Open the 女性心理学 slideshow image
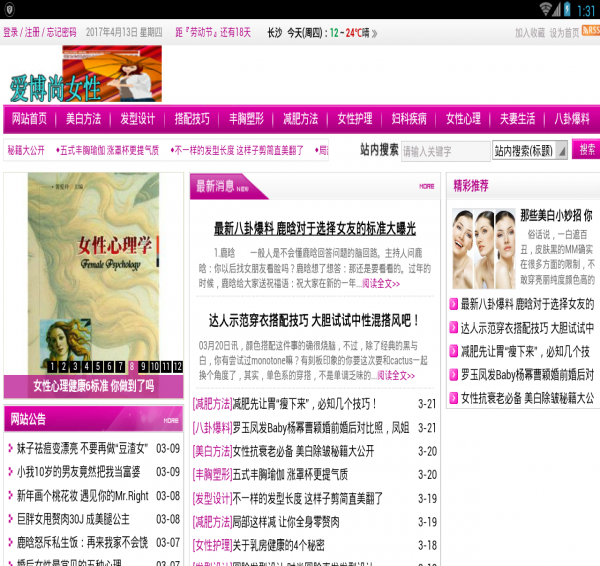This screenshot has height=566, width=600. point(93,274)
